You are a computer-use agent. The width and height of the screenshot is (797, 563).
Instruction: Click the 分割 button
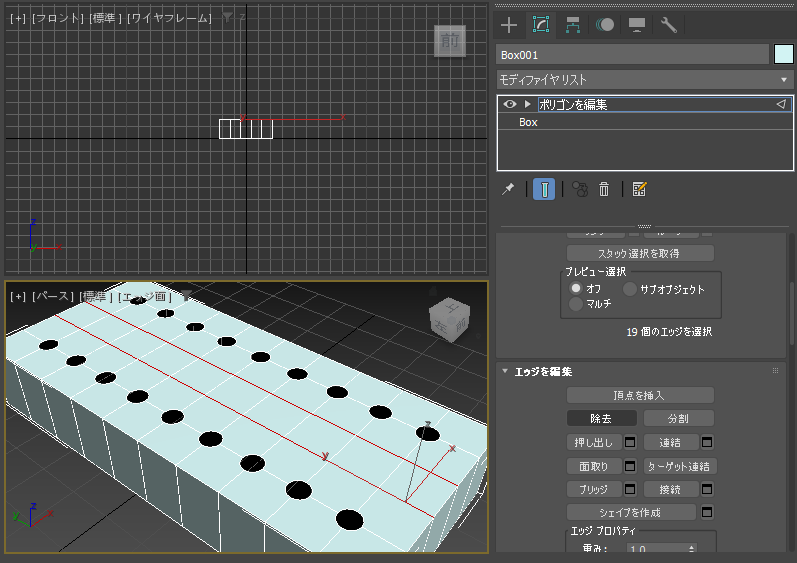pyautogui.click(x=679, y=419)
